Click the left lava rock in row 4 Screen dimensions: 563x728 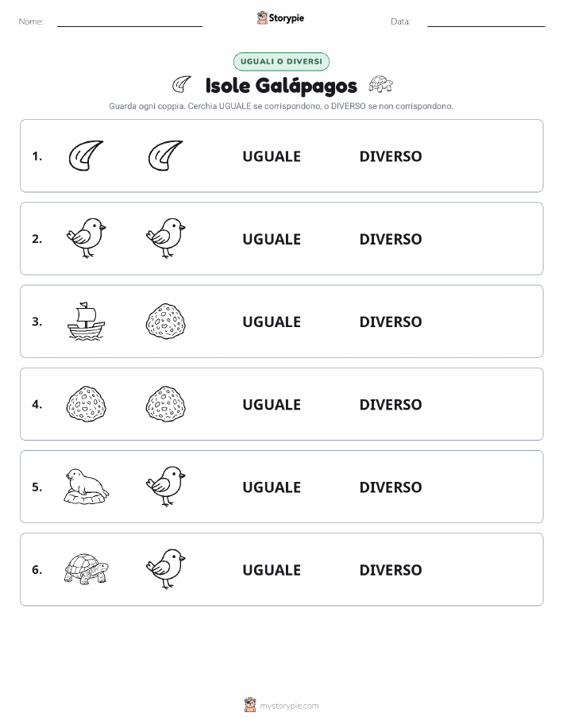(x=87, y=404)
